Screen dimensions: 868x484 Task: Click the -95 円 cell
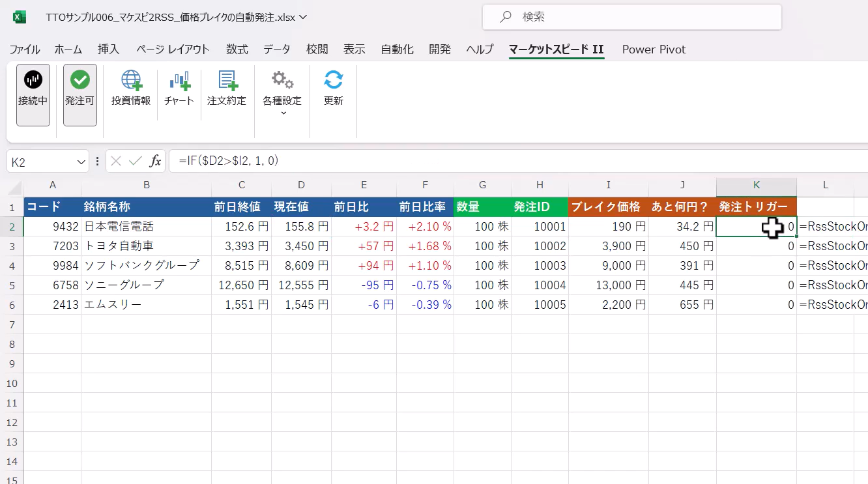click(364, 285)
